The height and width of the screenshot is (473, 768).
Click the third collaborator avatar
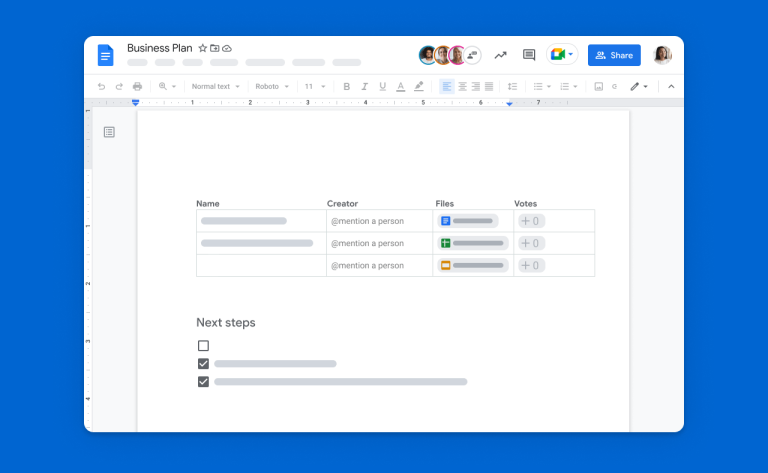coord(457,55)
